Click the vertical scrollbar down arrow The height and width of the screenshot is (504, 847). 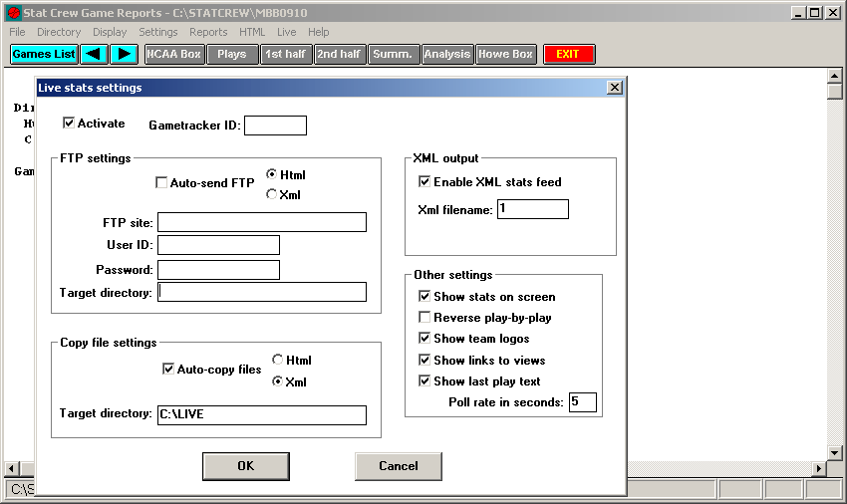click(x=835, y=452)
